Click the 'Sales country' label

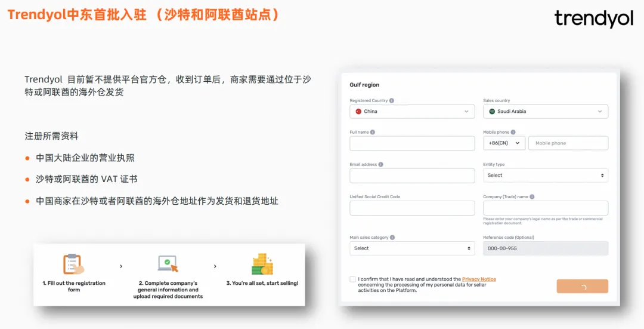point(497,100)
